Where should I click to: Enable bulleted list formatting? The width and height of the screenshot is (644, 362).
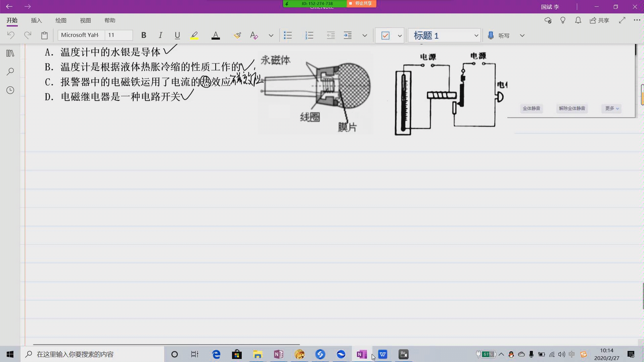tap(288, 35)
